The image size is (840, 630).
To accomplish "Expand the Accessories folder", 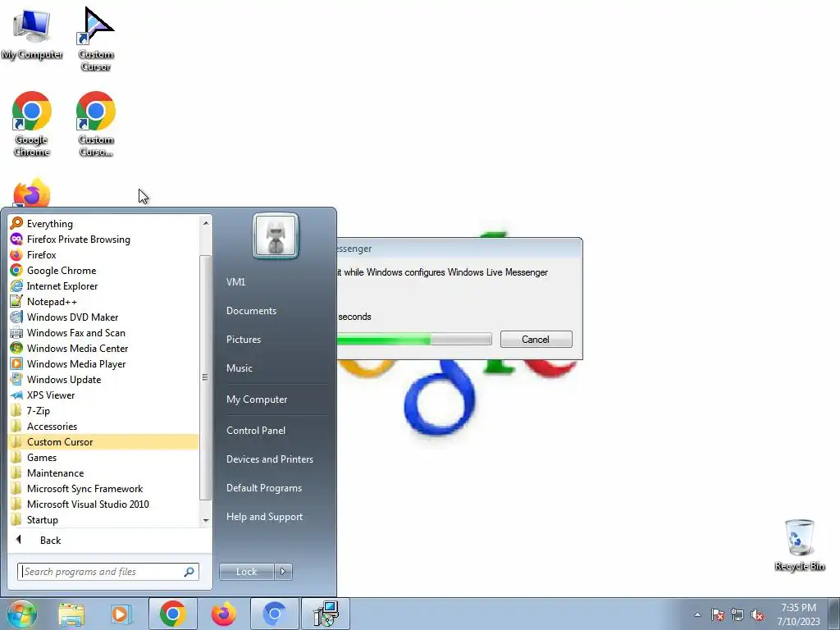I will [104, 426].
